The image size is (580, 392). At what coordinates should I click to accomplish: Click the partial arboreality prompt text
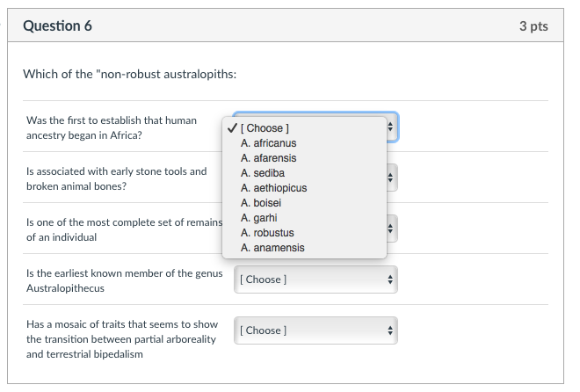coord(122,339)
